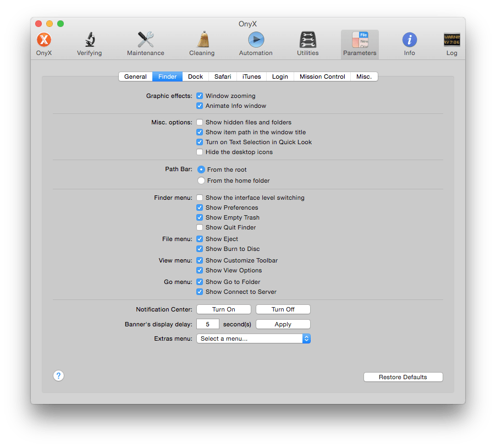Select From the home folder option

click(200, 180)
